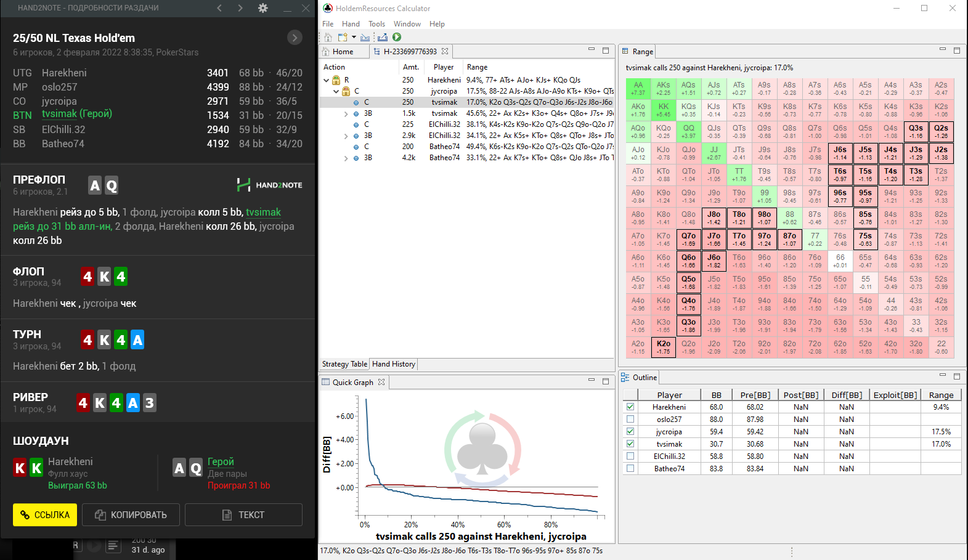968x560 pixels.
Task: Select the green QQ cell in the range grid
Action: coord(689,131)
